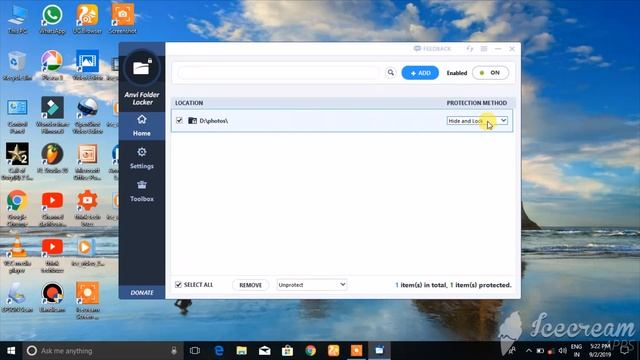
Task: Open the orange Screenshot desktop icon
Action: pyautogui.click(x=122, y=19)
